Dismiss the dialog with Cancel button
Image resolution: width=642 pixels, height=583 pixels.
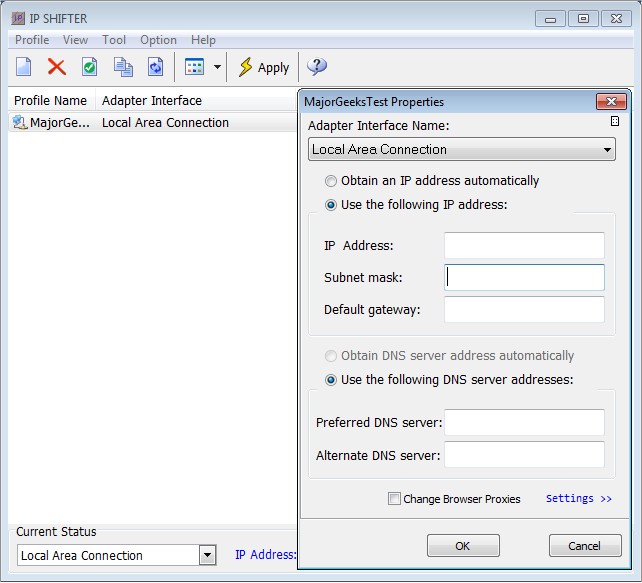pos(585,546)
